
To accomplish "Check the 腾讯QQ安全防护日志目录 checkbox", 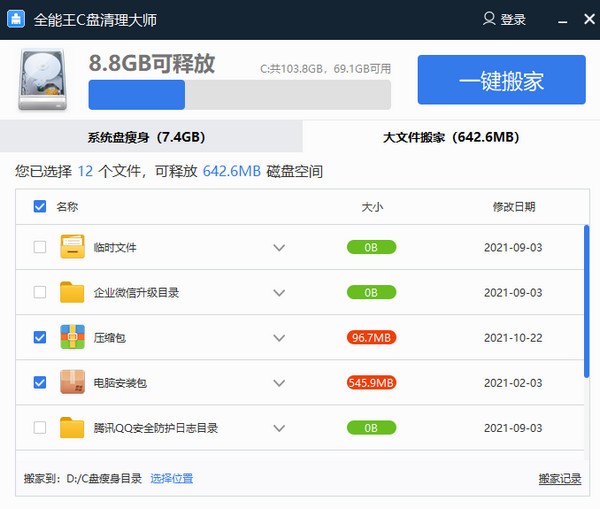I will coord(40,427).
